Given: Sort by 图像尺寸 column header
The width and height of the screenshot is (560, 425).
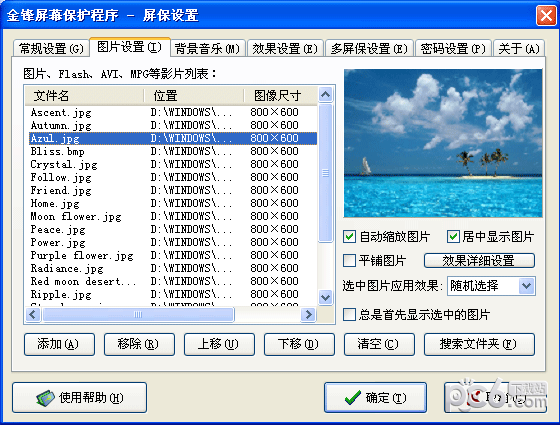Looking at the screenshot, I should [281, 96].
